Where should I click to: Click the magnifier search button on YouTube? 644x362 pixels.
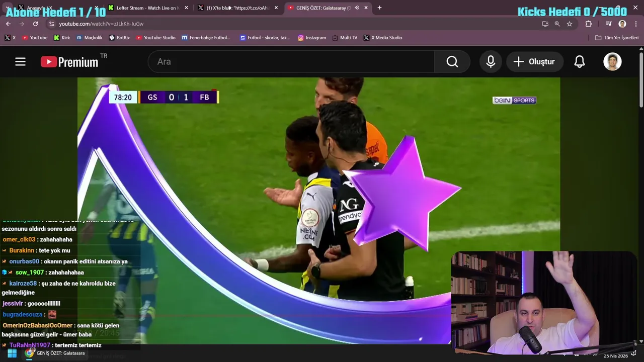(x=452, y=61)
